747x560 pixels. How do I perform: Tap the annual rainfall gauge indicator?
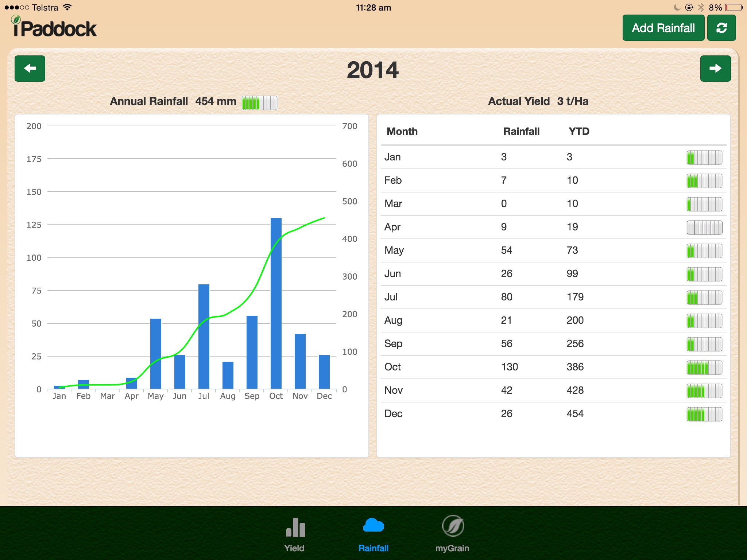point(259,103)
